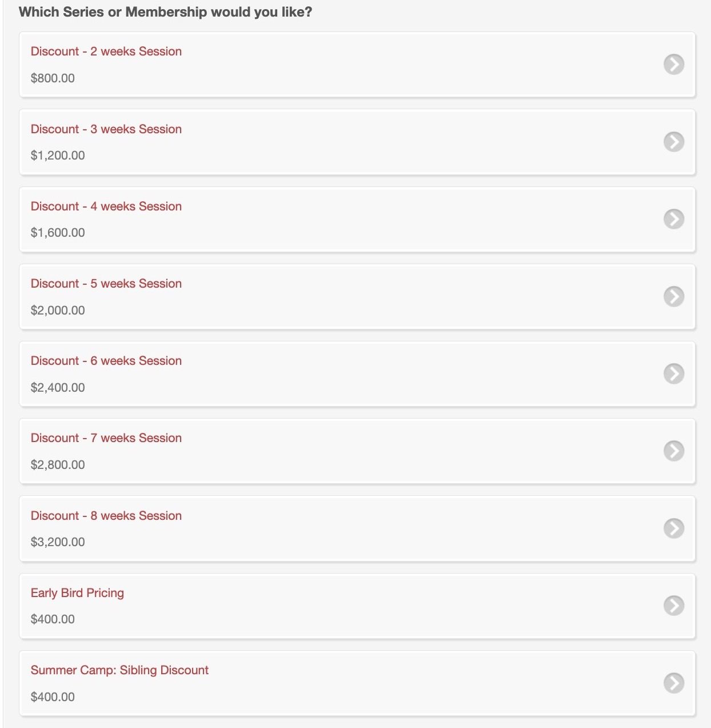This screenshot has width=711, height=728.
Task: Open Discount - 2 weeks Session link
Action: pos(106,51)
